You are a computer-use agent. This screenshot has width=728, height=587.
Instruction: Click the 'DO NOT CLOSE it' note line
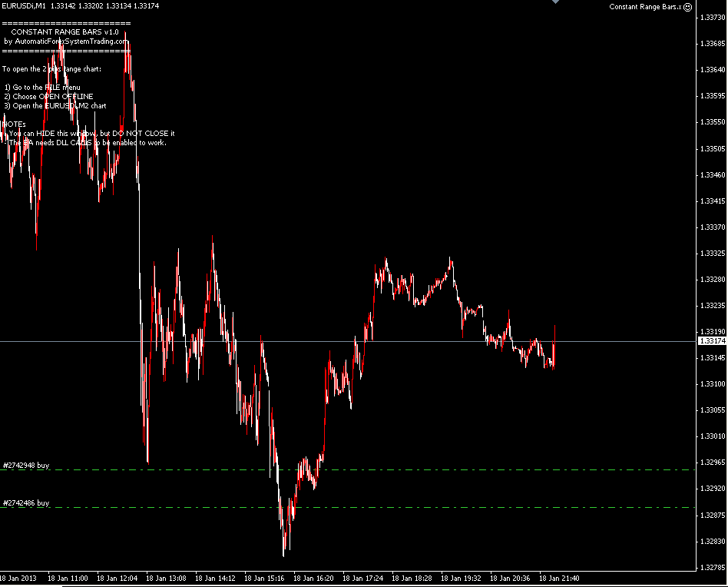pyautogui.click(x=91, y=134)
